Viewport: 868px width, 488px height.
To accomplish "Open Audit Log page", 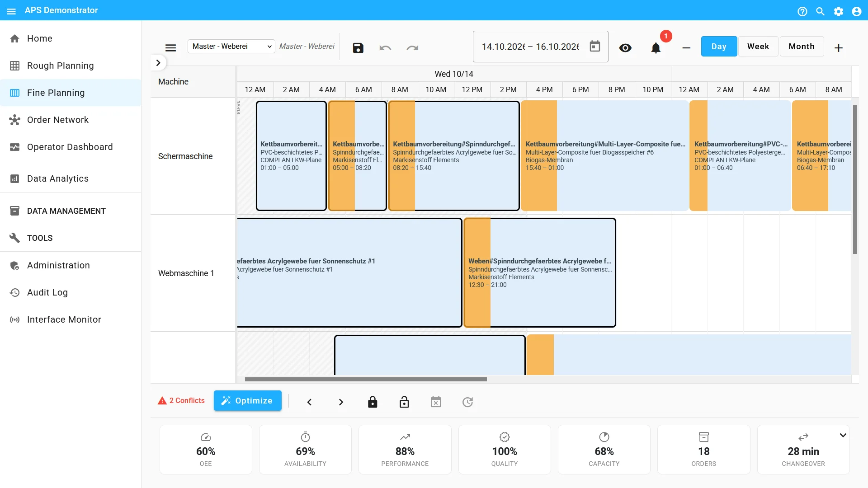I will click(71, 292).
